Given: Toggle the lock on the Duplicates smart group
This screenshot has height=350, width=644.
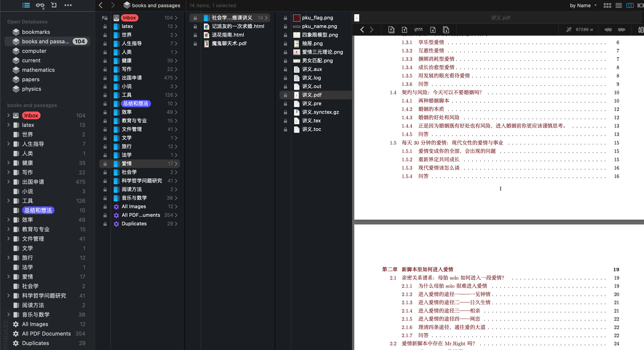Looking at the screenshot, I should [x=105, y=224].
